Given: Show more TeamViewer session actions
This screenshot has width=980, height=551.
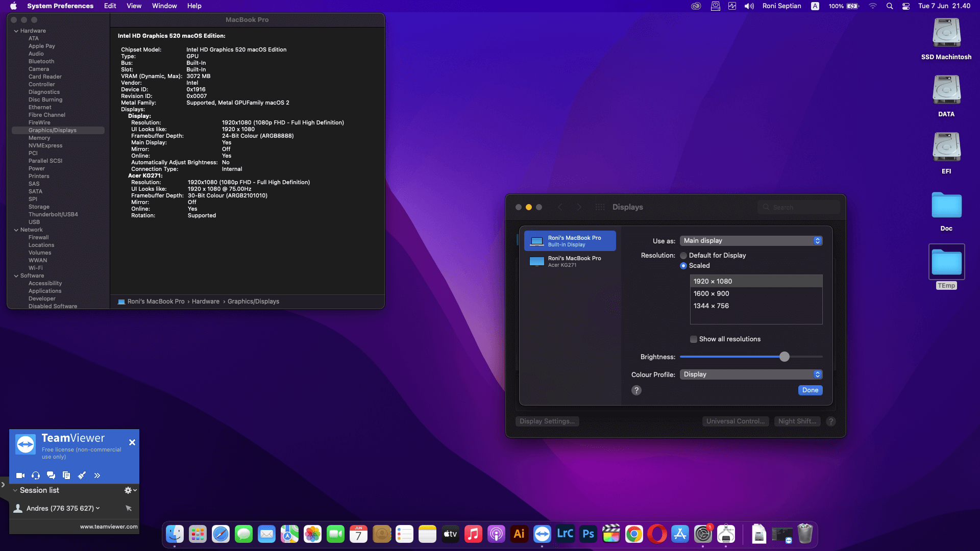Looking at the screenshot, I should pos(97,475).
